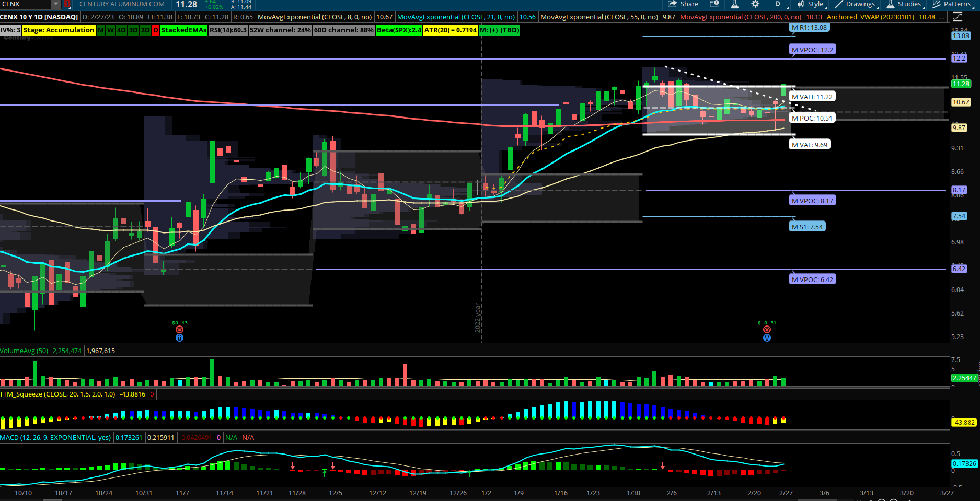980x501 pixels.
Task: Select the M POC: 10.51 price bubble
Action: coord(812,118)
